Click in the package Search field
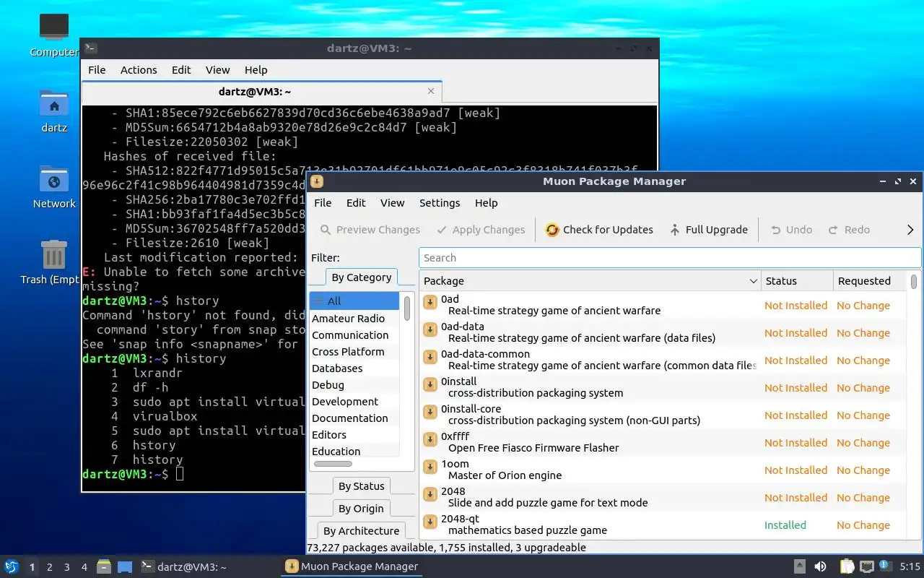924x578 pixels. [x=670, y=258]
